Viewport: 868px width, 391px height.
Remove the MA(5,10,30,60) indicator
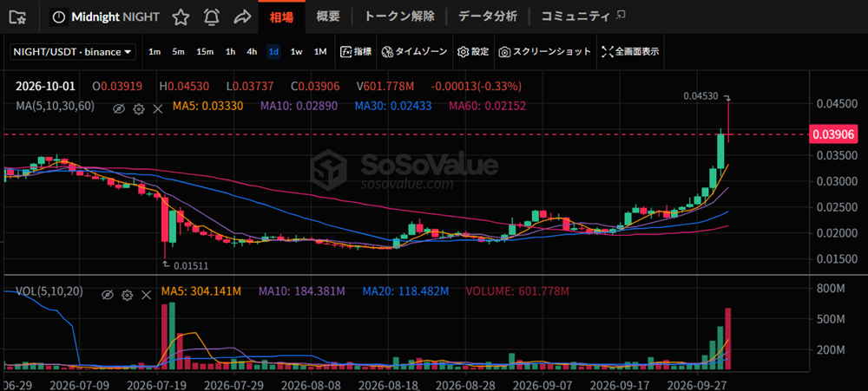(x=158, y=108)
